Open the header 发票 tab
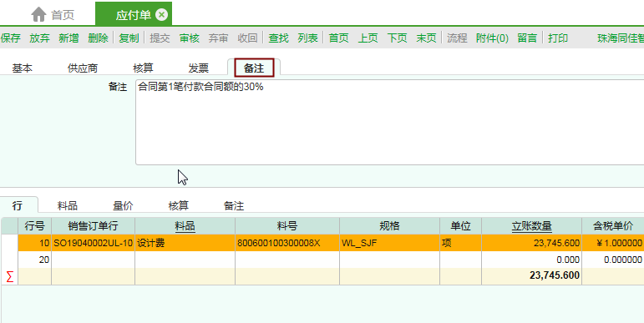 tap(198, 68)
